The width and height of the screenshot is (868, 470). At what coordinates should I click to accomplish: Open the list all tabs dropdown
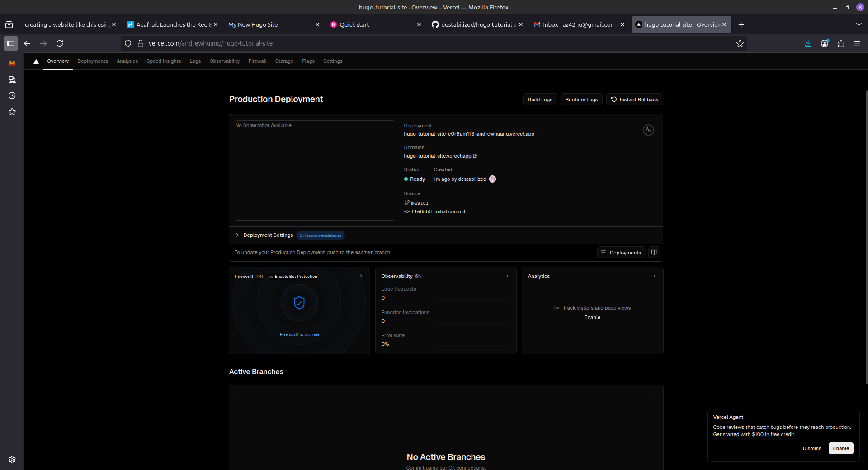(859, 24)
